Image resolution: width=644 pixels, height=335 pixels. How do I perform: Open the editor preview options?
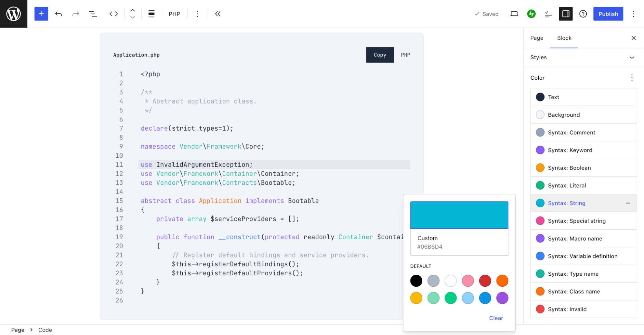pos(514,14)
